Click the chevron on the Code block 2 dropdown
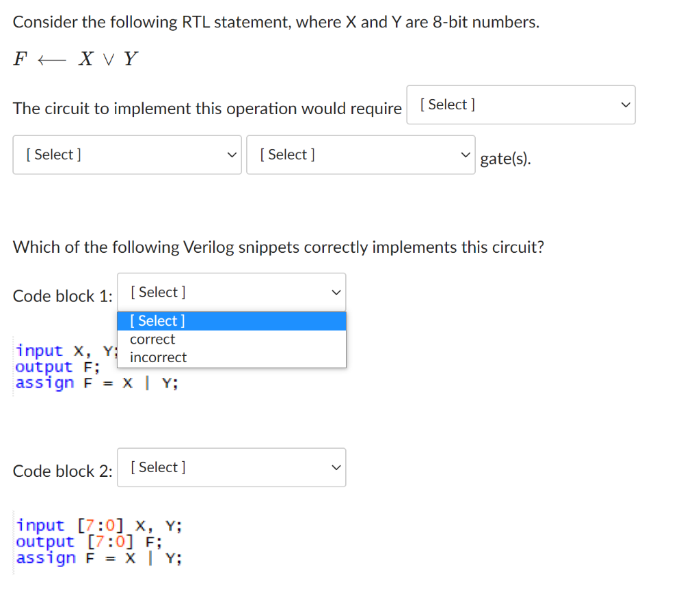This screenshot has width=700, height=591. click(x=336, y=467)
